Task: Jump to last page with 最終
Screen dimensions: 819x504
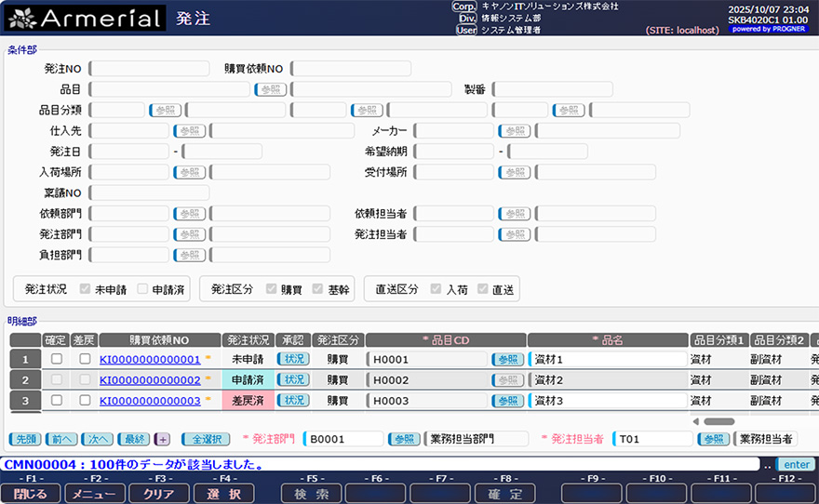Action: pos(134,439)
